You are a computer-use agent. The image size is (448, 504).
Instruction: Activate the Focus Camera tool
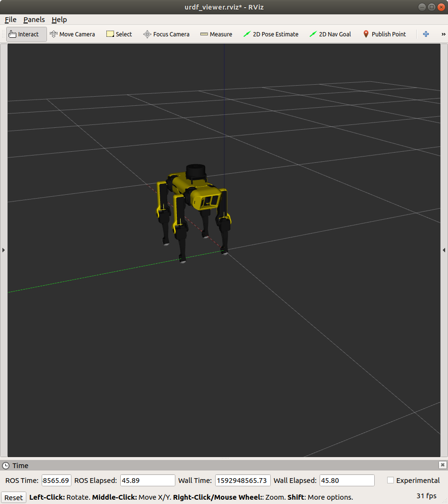[x=166, y=34]
